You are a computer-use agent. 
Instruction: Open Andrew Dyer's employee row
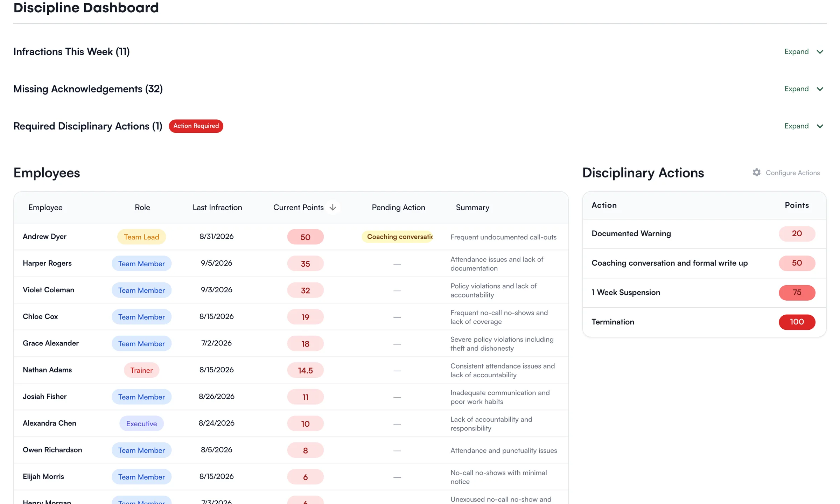(x=291, y=237)
